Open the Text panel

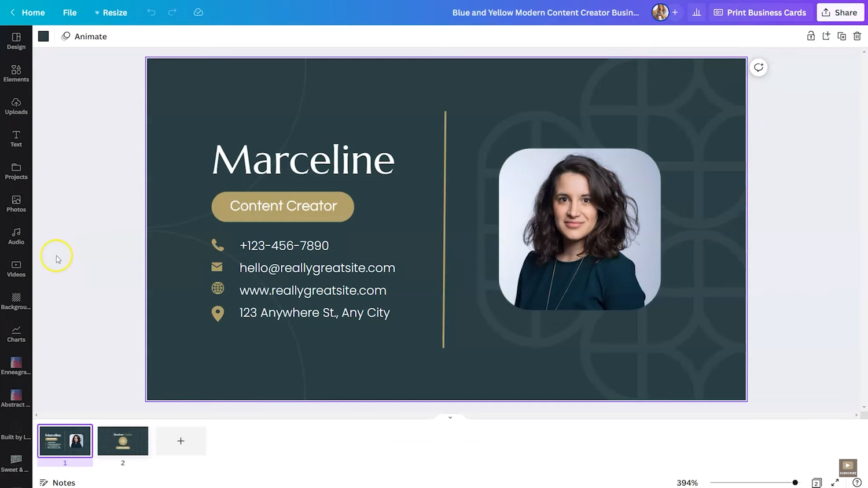(x=16, y=138)
